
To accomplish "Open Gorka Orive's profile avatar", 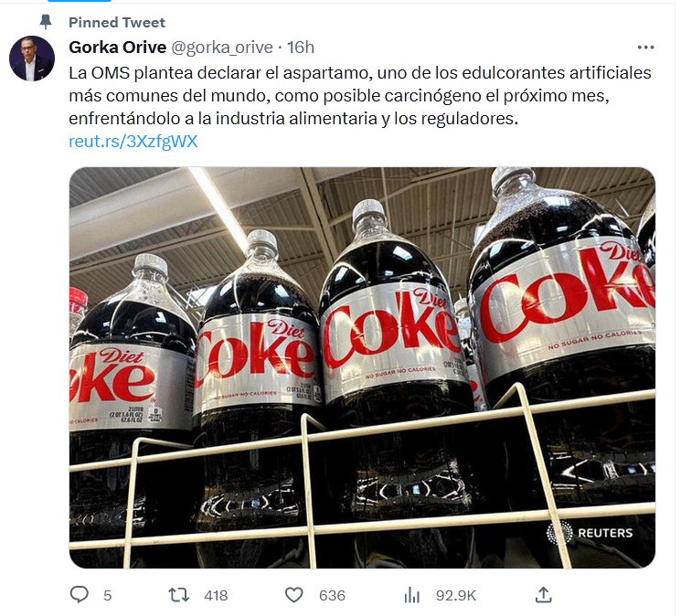I will point(32,58).
